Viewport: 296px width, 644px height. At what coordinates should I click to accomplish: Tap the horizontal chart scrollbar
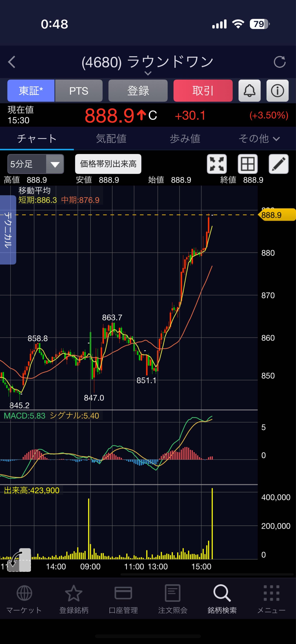[207, 574]
